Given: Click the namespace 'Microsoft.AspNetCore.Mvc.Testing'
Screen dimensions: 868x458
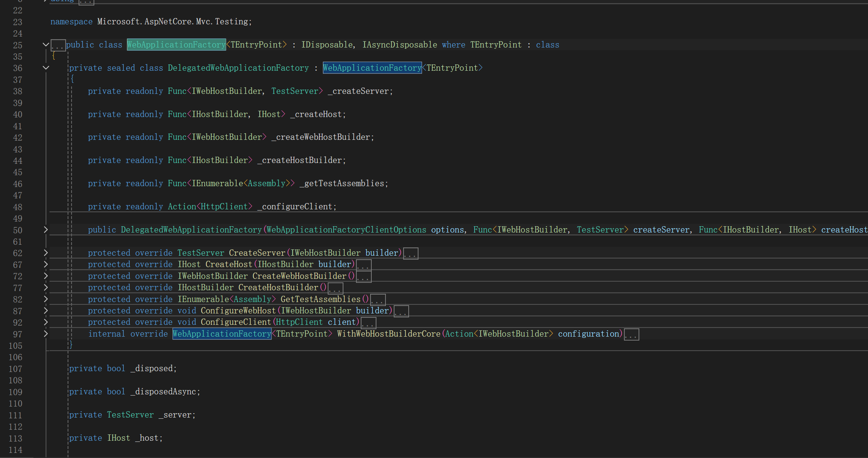Looking at the screenshot, I should click(173, 22).
